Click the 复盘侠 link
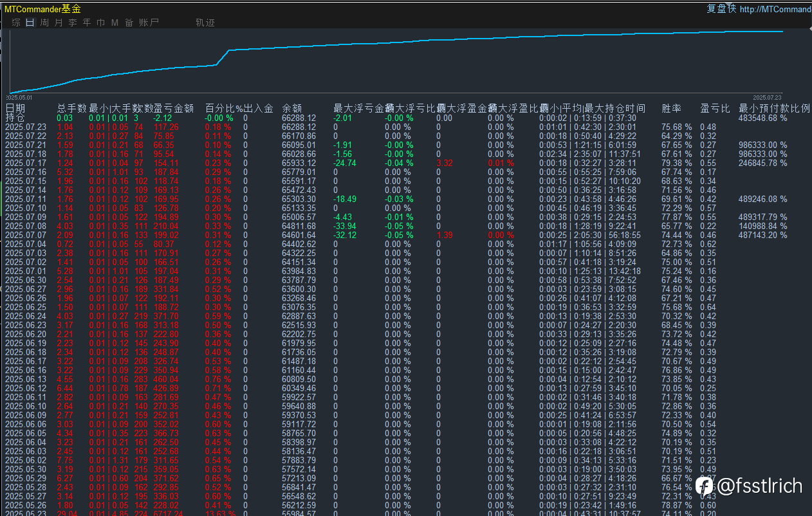This screenshot has height=516, width=812. coord(721,9)
